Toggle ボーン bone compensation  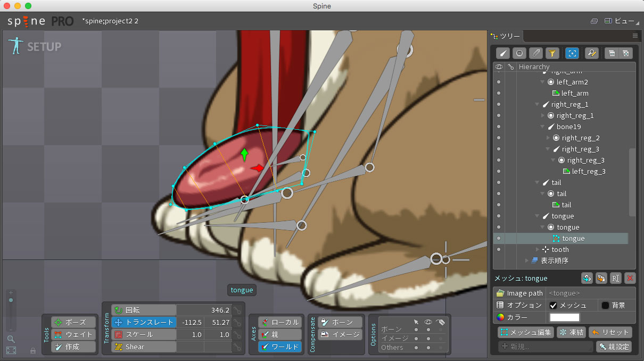click(340, 322)
